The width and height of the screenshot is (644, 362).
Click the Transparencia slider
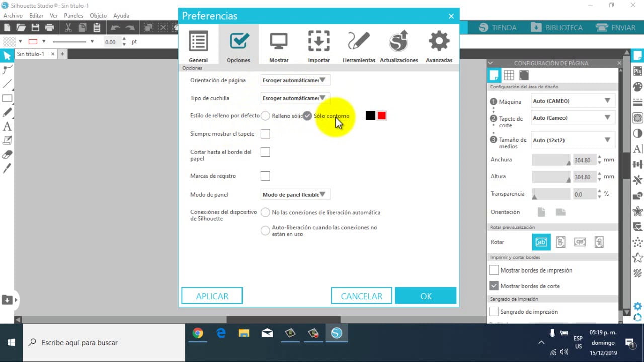[551, 194]
